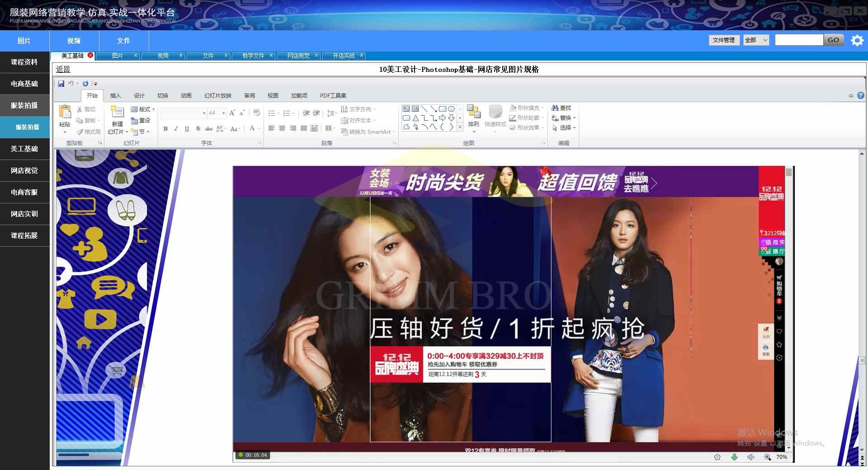
Task: Click the Save icon in quick access toolbar
Action: [x=61, y=84]
